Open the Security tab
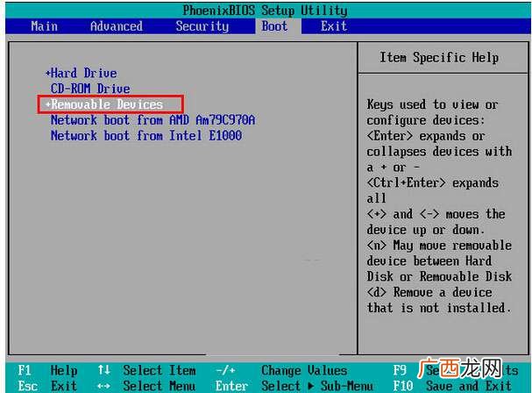The width and height of the screenshot is (532, 393). [x=202, y=26]
